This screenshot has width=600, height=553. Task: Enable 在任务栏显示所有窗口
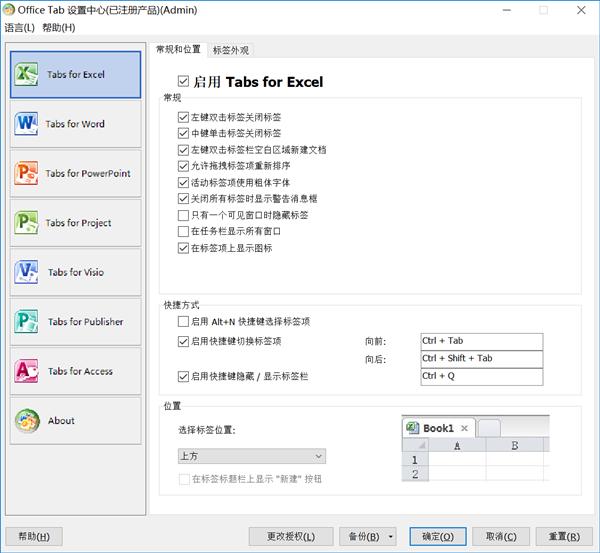[x=183, y=231]
